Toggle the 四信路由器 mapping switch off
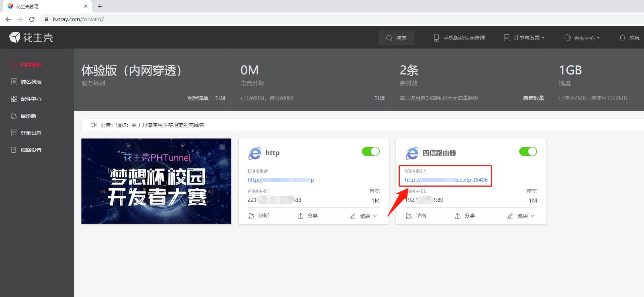644x297 pixels. coord(528,151)
